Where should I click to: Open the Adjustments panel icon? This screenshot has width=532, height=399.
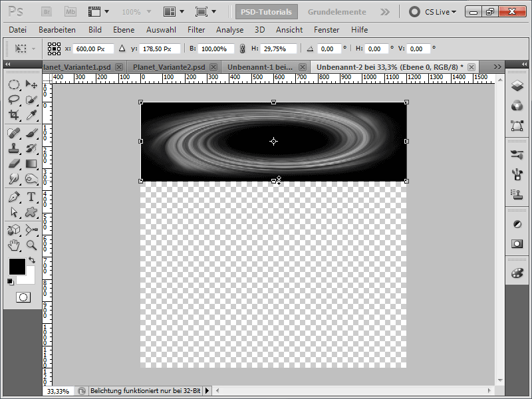pyautogui.click(x=517, y=224)
